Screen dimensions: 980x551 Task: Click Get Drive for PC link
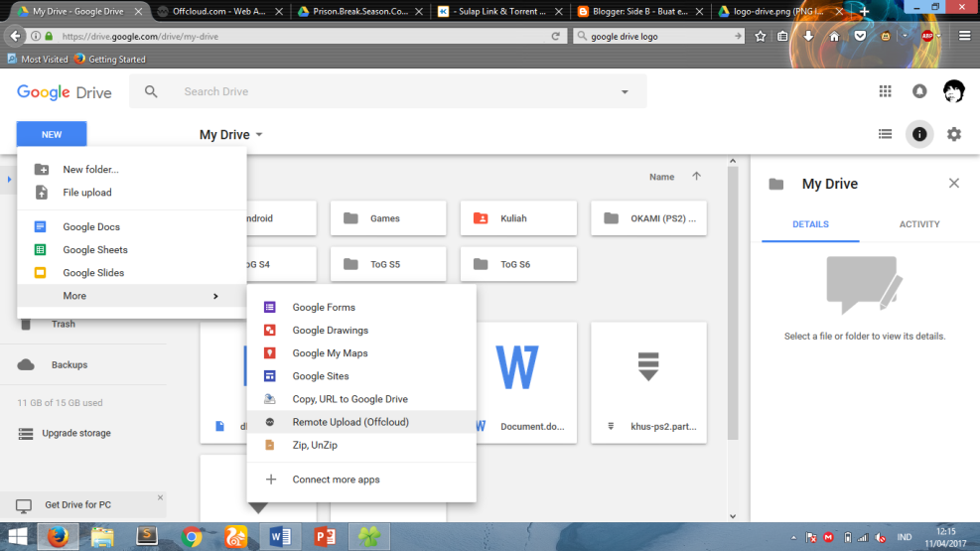tap(77, 504)
